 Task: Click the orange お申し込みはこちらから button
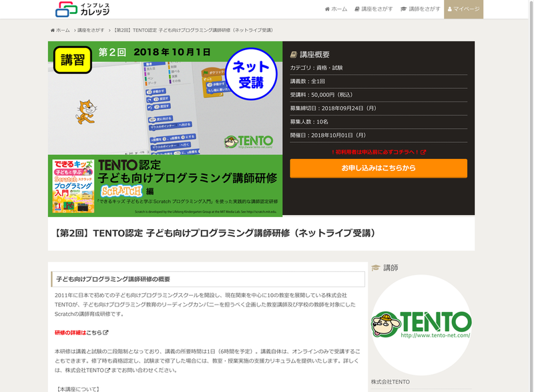coord(378,168)
